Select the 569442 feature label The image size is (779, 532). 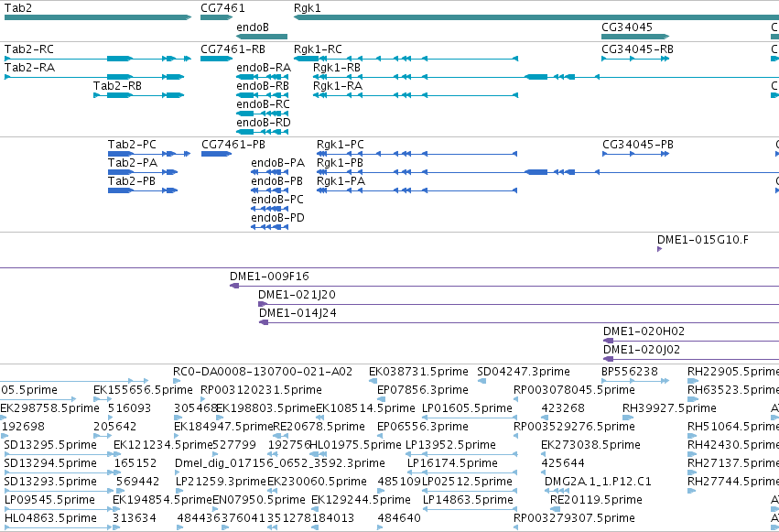point(137,482)
